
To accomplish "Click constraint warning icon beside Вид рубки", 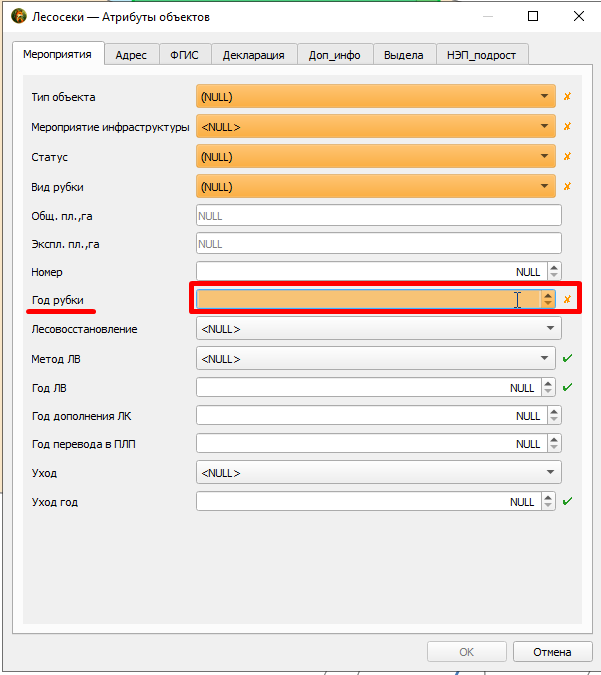I will point(567,186).
